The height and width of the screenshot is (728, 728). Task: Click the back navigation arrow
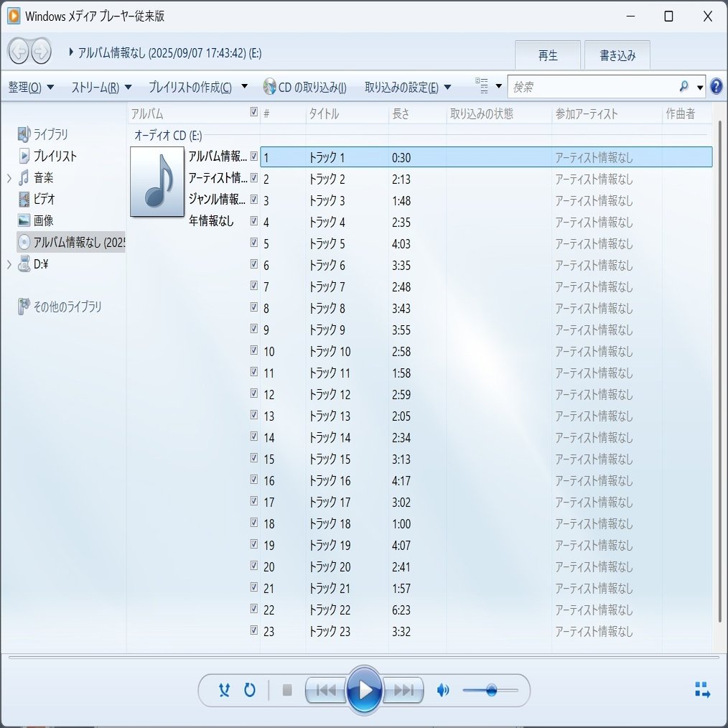[19, 51]
